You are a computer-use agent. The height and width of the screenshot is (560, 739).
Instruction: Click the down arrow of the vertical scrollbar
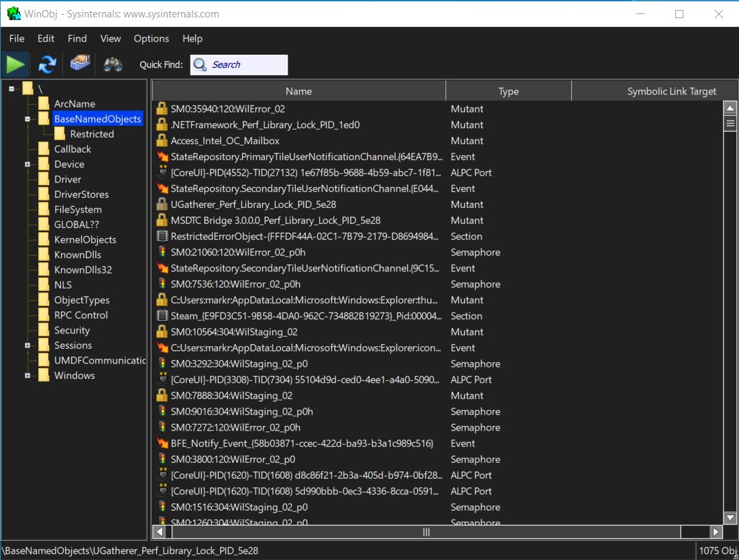point(730,518)
